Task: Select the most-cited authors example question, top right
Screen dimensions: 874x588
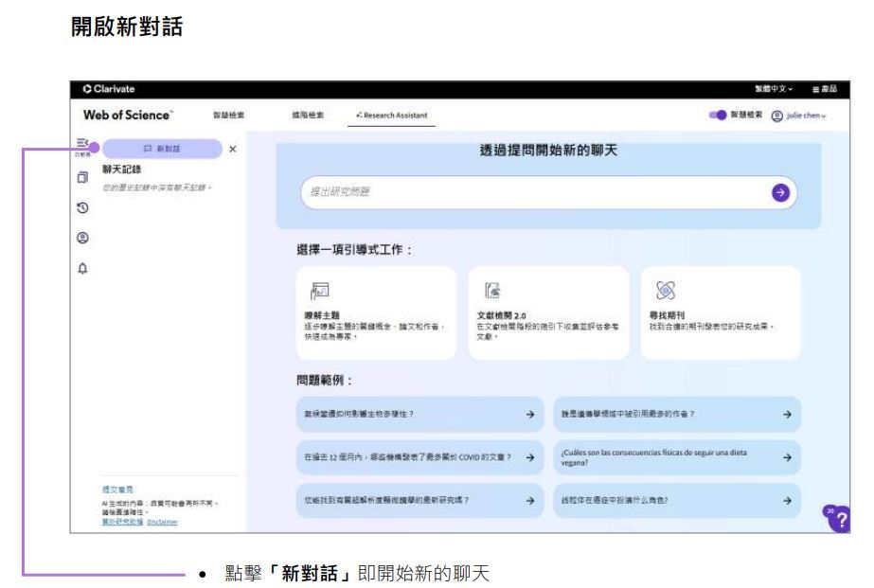Action: pos(677,414)
